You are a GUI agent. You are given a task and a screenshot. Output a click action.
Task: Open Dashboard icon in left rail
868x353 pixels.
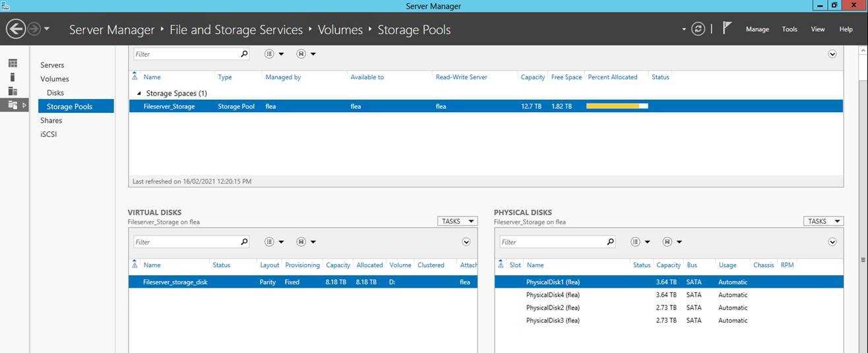[x=13, y=63]
